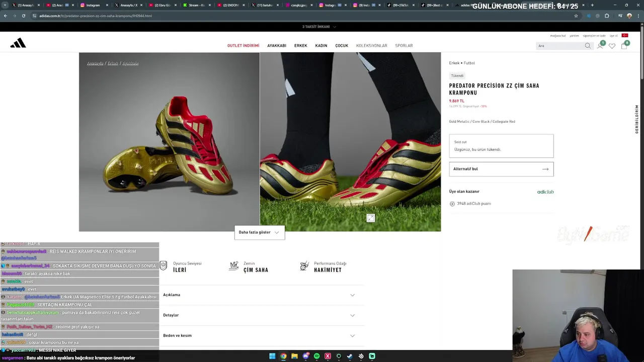Viewport: 644px width, 362px height.
Task: Open KADIN menu
Action: [x=321, y=46]
